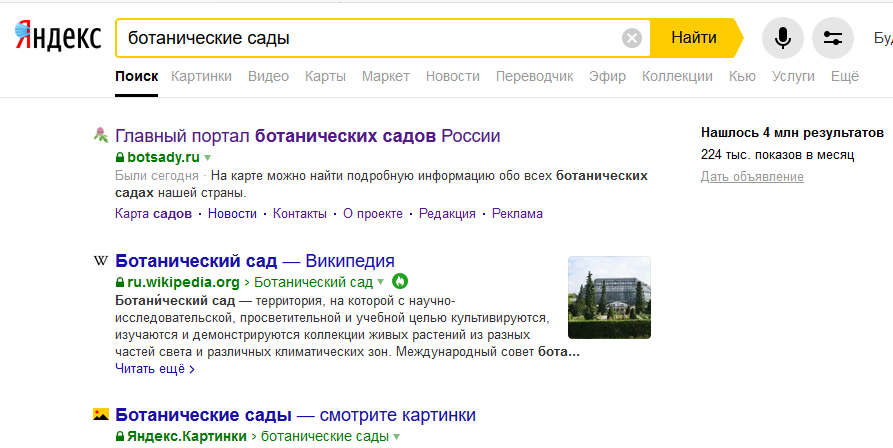The image size is (893, 448).
Task: Click the Найти search button
Action: tap(694, 38)
